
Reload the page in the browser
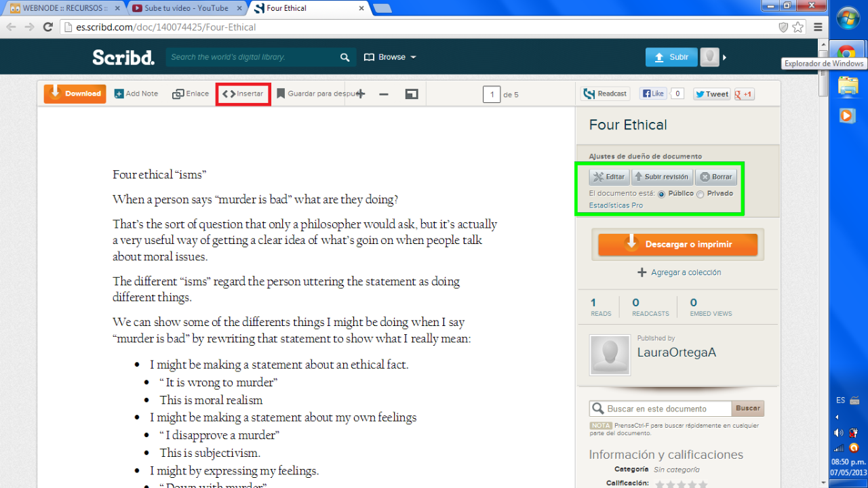(47, 27)
